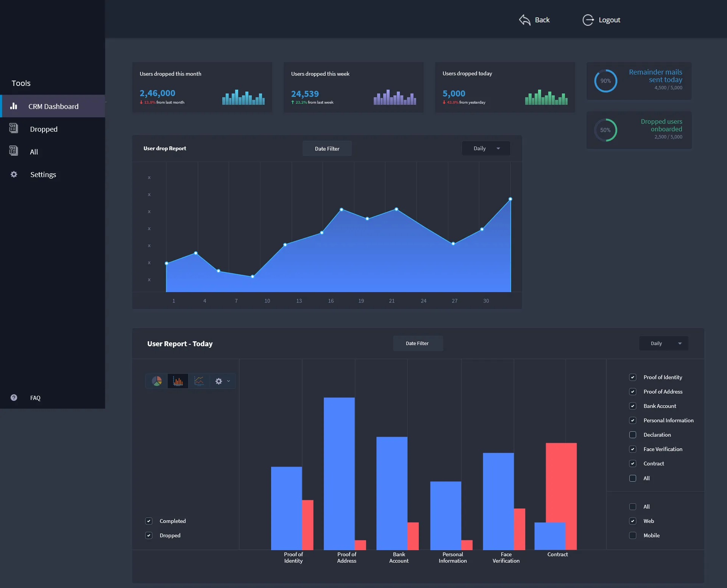Uncheck the Completed checkbox
Screen dimensions: 727x588
point(149,521)
